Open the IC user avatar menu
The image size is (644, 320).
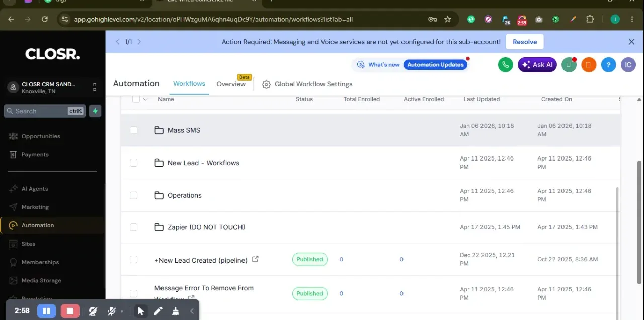628,65
